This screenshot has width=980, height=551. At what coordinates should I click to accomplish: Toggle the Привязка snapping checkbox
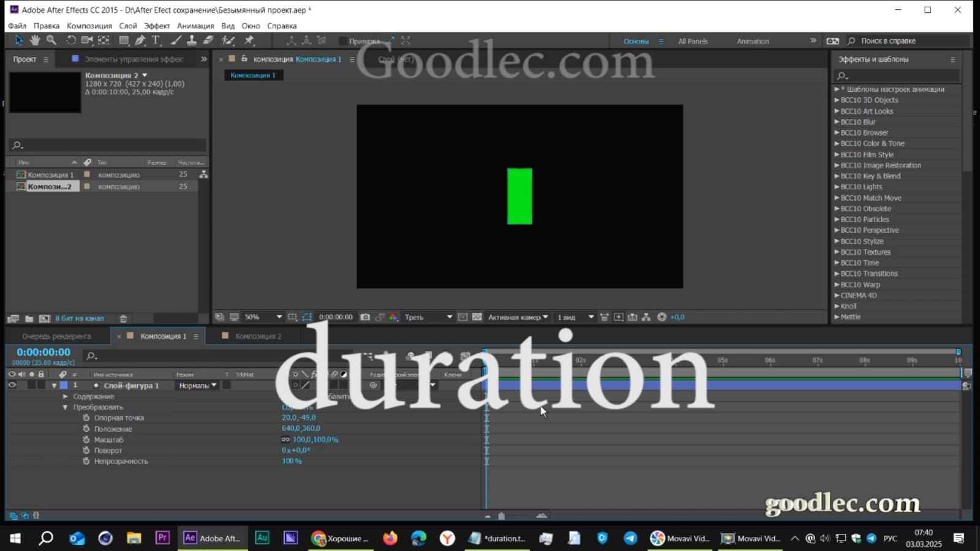(x=342, y=41)
